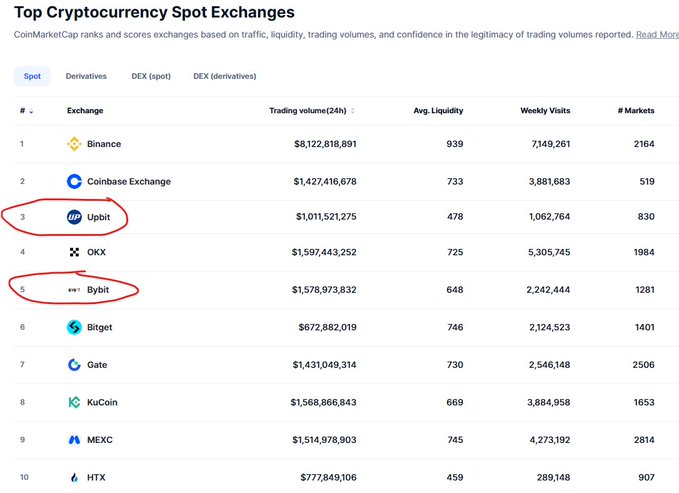Click HTX weekly visits 289,148
679x493 pixels.
[x=553, y=477]
